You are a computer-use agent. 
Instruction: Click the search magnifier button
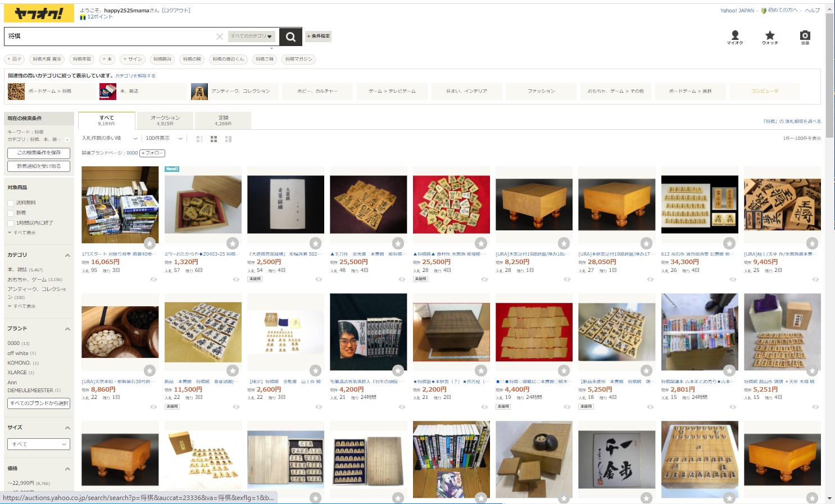coord(291,37)
